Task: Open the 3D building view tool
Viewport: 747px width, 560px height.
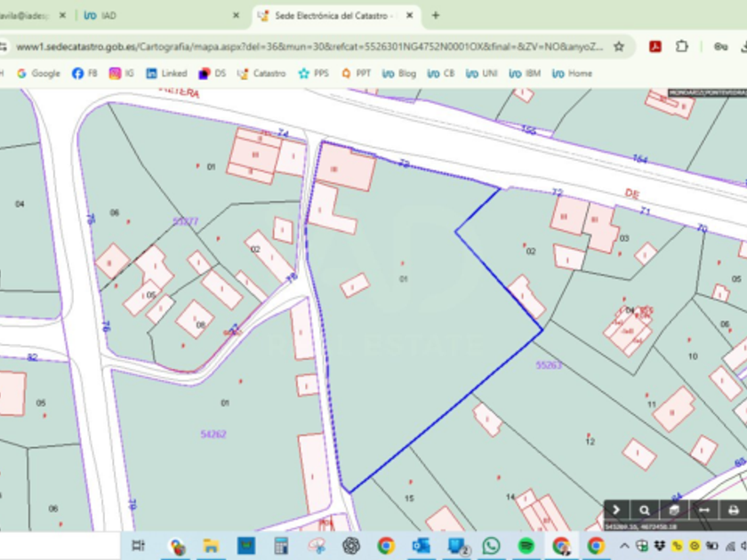Action: (x=674, y=510)
